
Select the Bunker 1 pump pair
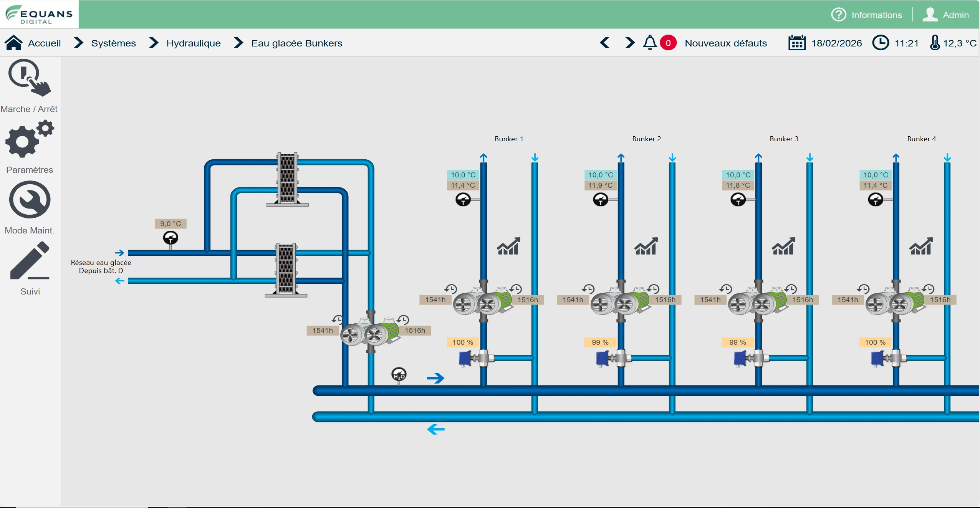click(482, 301)
